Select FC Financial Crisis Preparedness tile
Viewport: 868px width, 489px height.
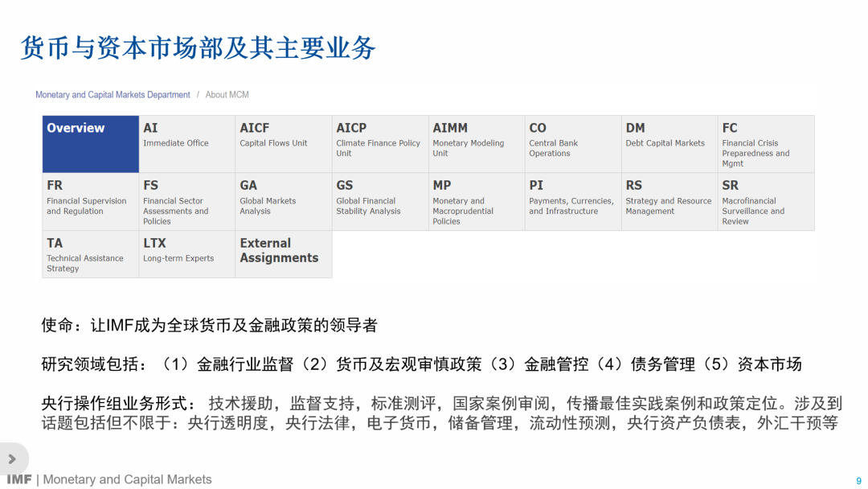click(x=765, y=144)
